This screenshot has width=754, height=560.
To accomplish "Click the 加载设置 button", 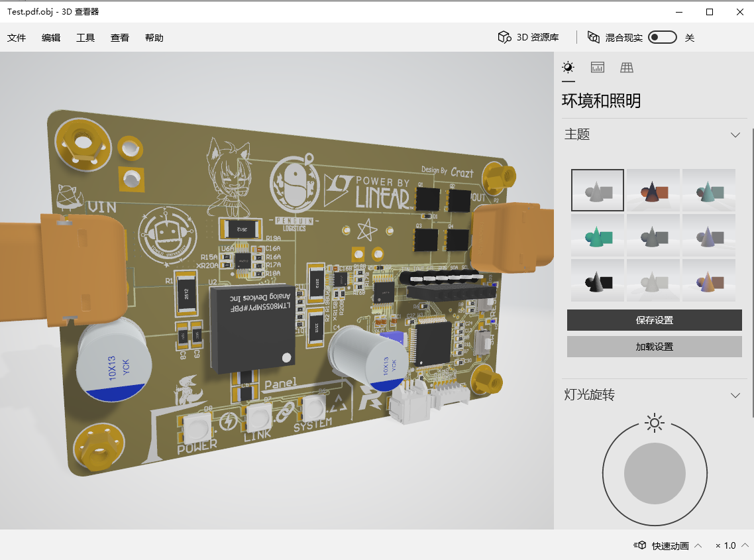I will (x=655, y=347).
